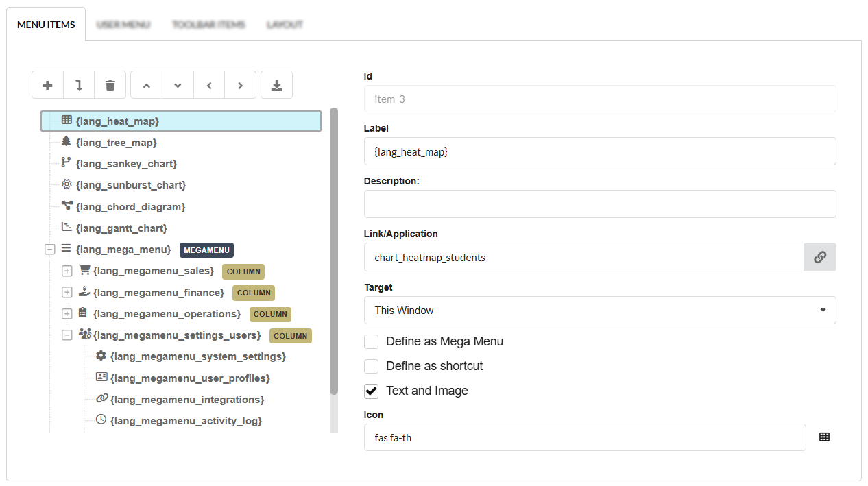Uncheck the Text and Image checkbox
The width and height of the screenshot is (868, 486).
[x=371, y=390]
